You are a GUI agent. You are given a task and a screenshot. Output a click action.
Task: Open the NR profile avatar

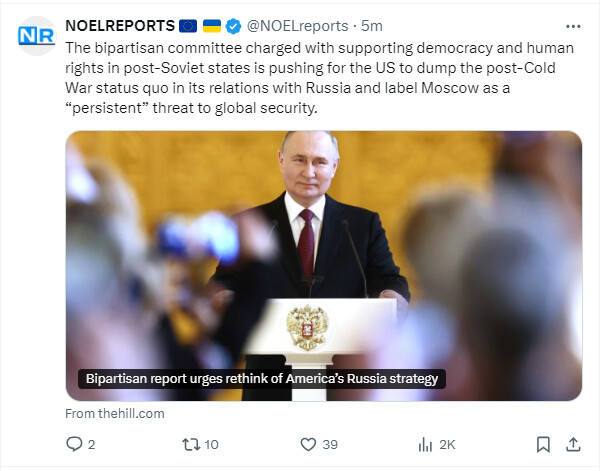36,35
